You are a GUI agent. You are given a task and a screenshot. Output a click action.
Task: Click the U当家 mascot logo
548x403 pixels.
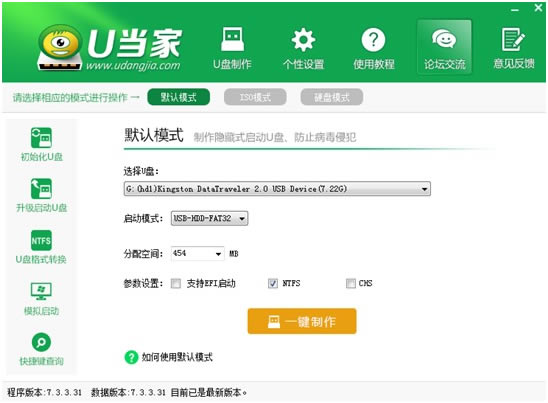click(x=60, y=47)
